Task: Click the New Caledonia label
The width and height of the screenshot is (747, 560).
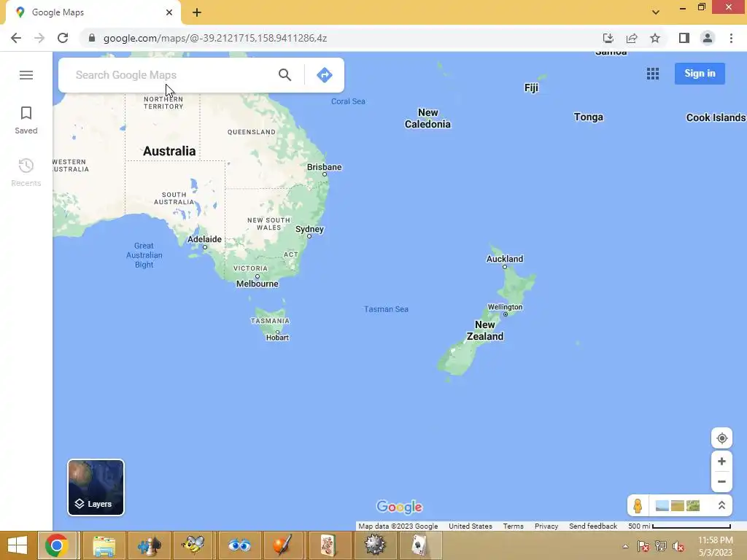Action: click(427, 119)
